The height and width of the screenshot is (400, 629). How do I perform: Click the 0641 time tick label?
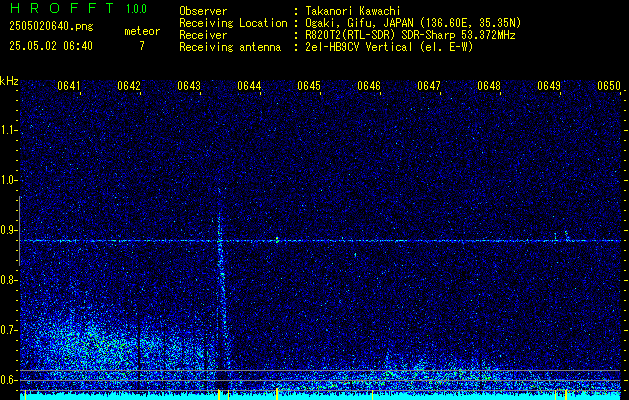coord(69,86)
